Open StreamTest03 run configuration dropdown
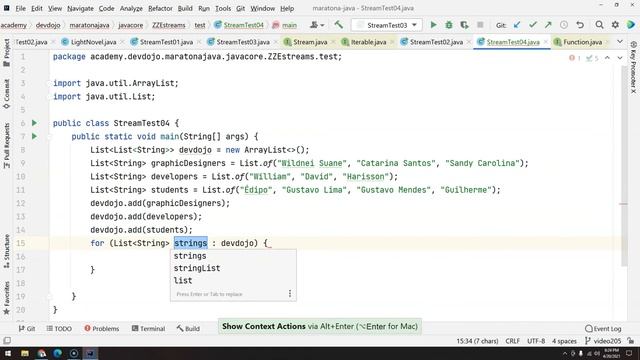 387,25
